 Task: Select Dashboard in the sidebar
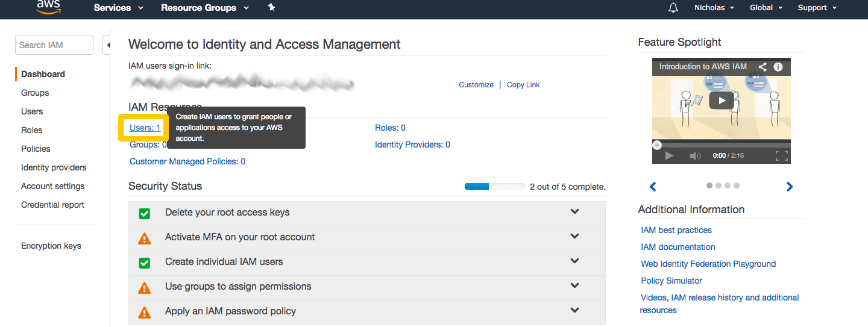tap(43, 74)
